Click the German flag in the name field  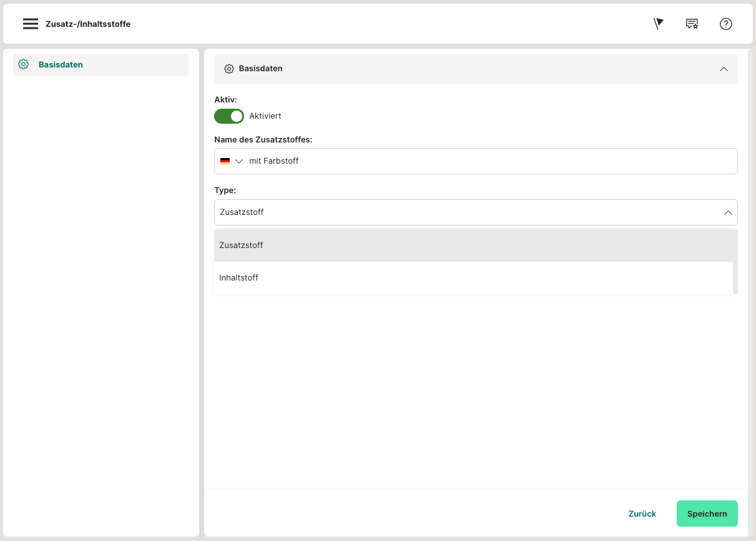(x=225, y=161)
